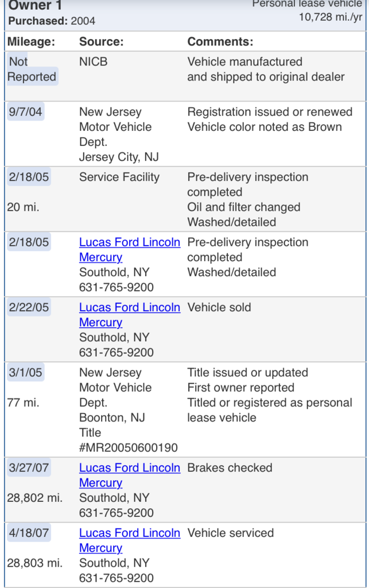The image size is (369, 588).
Task: Click the 9/7/04 date badge
Action: pyautogui.click(x=25, y=112)
